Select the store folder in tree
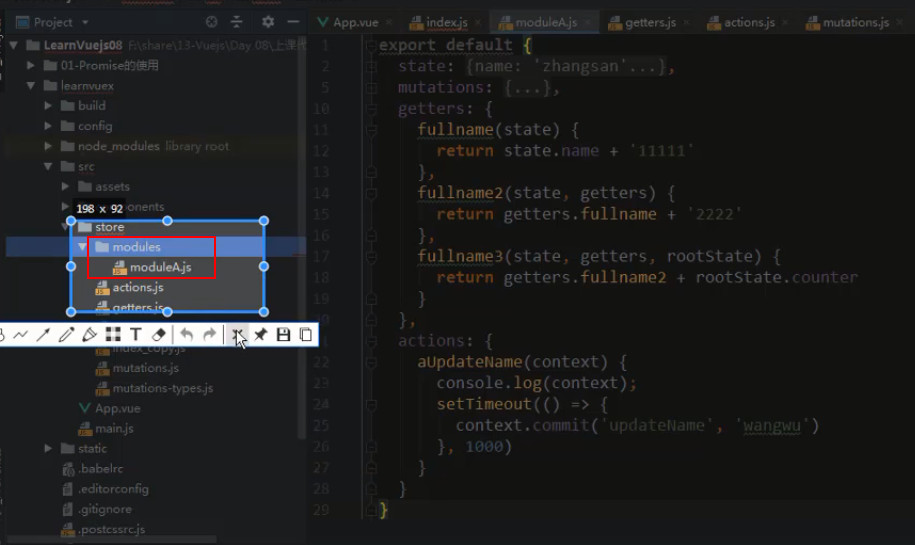 (110, 227)
